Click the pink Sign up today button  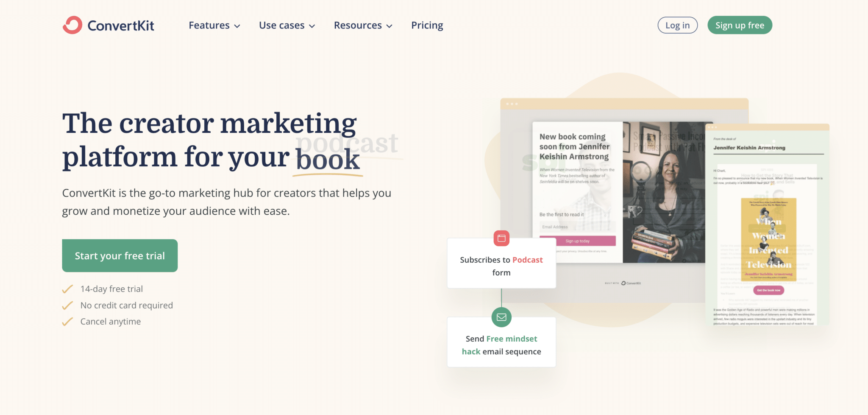click(x=577, y=241)
